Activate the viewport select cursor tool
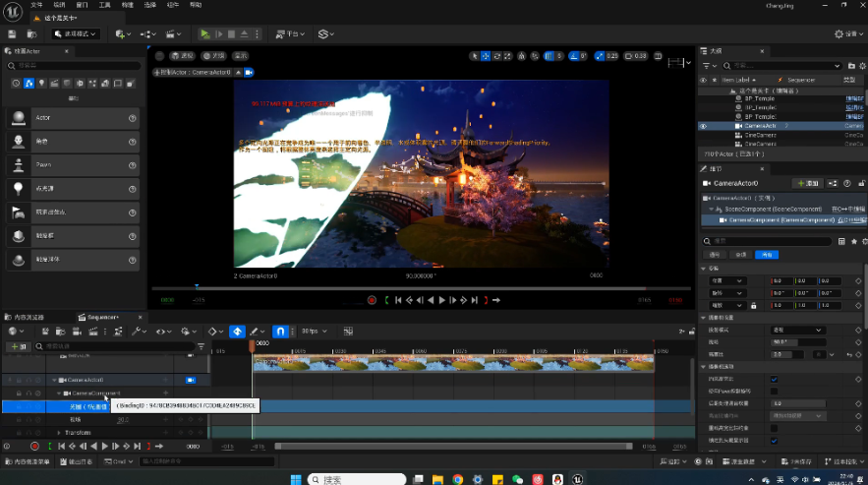This screenshot has height=485, width=868. tap(475, 56)
